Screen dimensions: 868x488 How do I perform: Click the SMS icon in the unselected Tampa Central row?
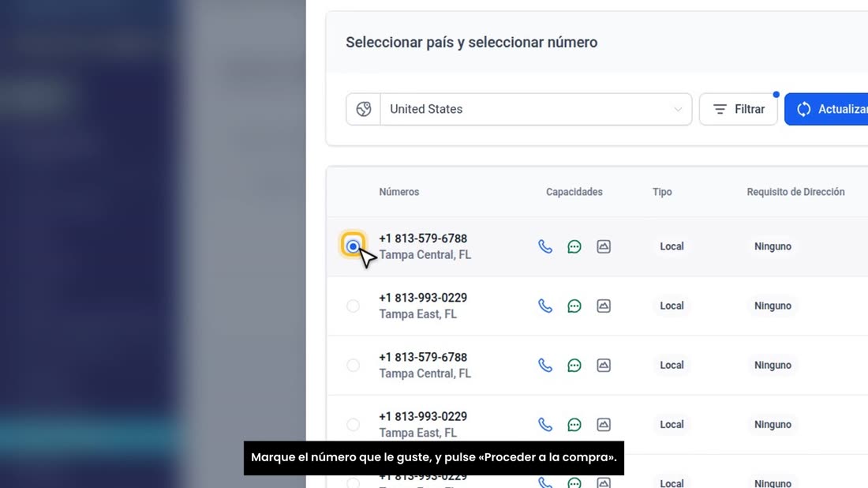(574, 365)
